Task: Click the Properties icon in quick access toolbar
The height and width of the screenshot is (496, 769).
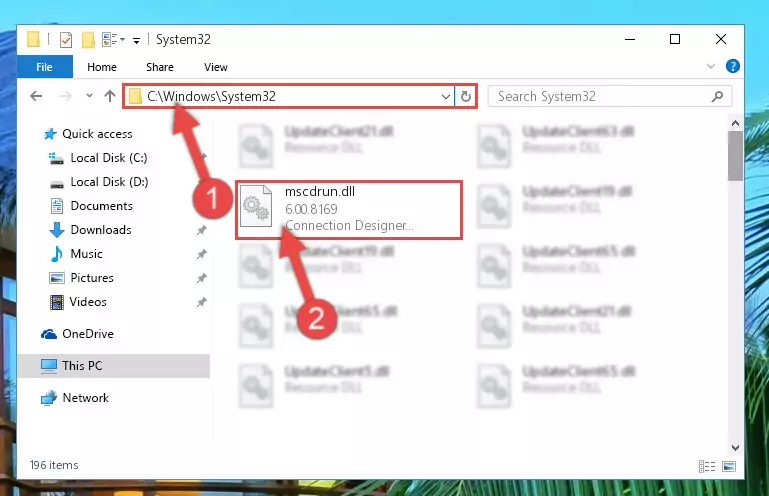Action: pyautogui.click(x=66, y=40)
